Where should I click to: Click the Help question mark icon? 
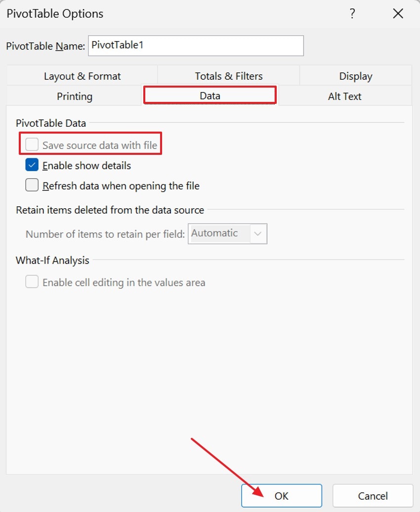352,13
